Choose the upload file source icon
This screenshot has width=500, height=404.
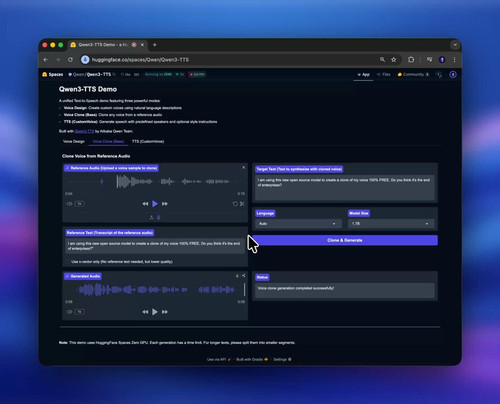[x=151, y=217]
